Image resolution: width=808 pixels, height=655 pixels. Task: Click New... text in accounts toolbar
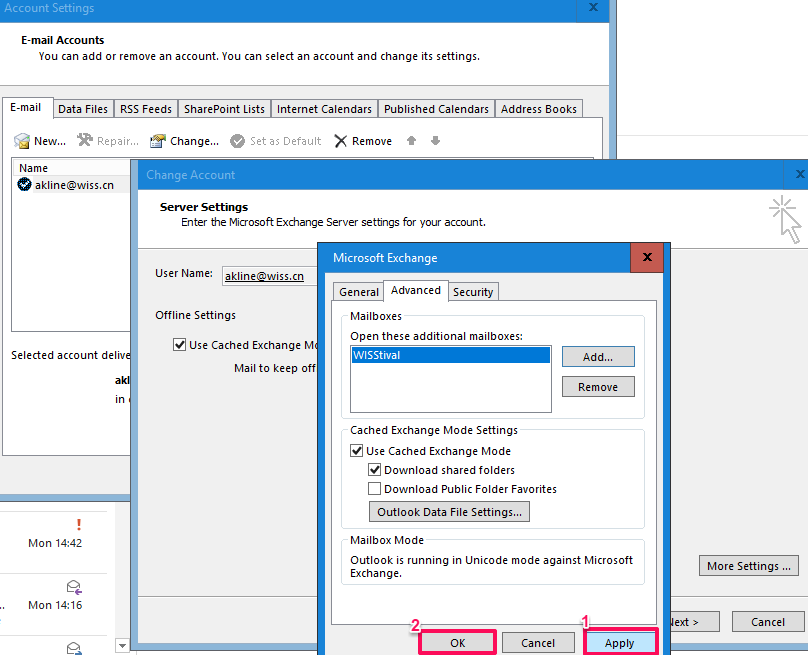50,141
